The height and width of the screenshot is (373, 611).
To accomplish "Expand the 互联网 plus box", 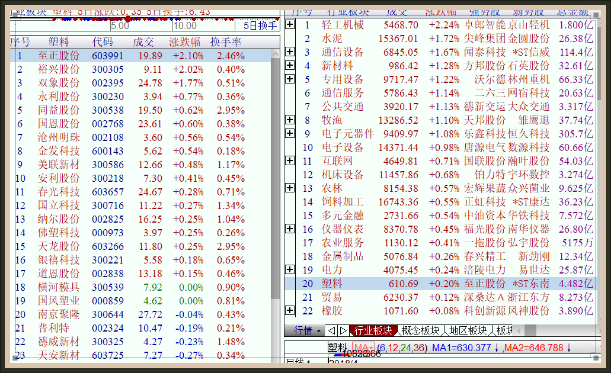I will [290, 161].
